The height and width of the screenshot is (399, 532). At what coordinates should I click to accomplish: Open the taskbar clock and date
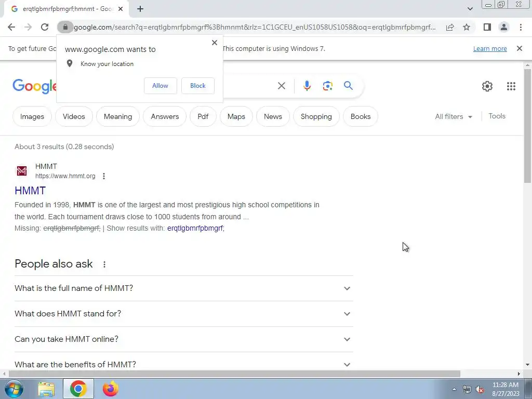tap(506, 389)
